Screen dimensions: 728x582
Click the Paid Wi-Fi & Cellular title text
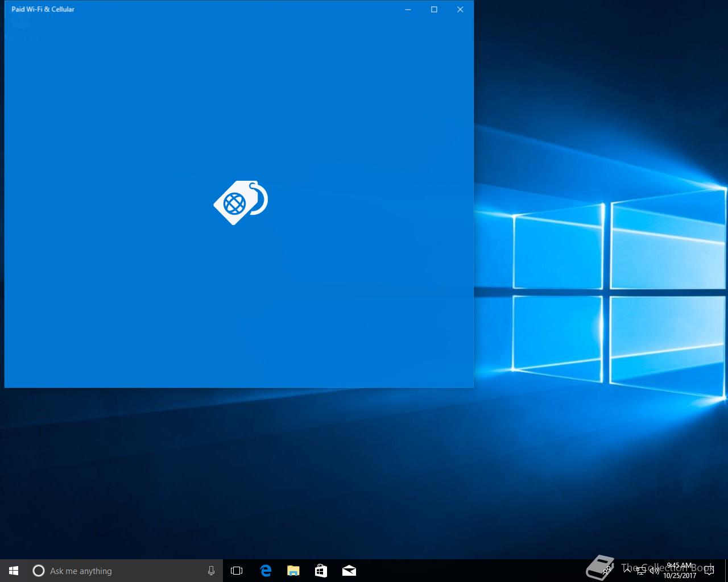[x=43, y=9]
